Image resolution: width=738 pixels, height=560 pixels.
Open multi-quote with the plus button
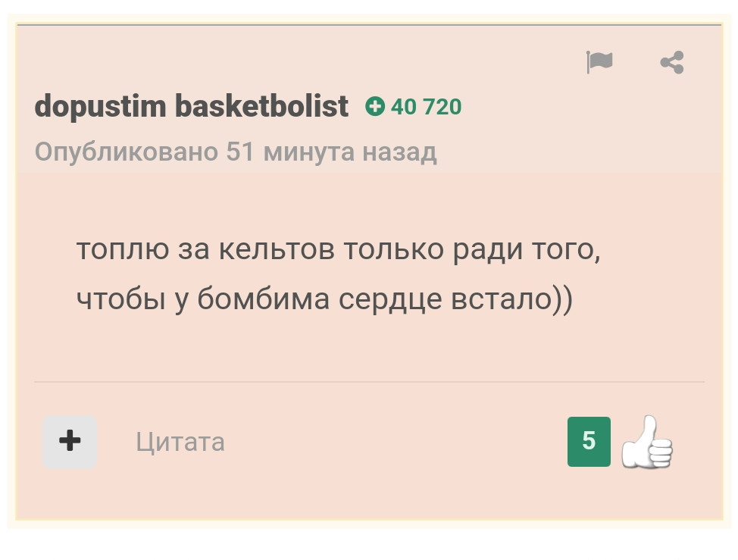[x=70, y=442]
